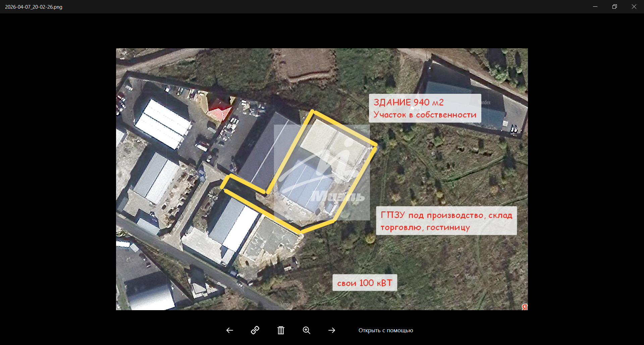Click the file name 2026-04-07_20-02-26.png in title bar
The image size is (644, 345).
[34, 7]
